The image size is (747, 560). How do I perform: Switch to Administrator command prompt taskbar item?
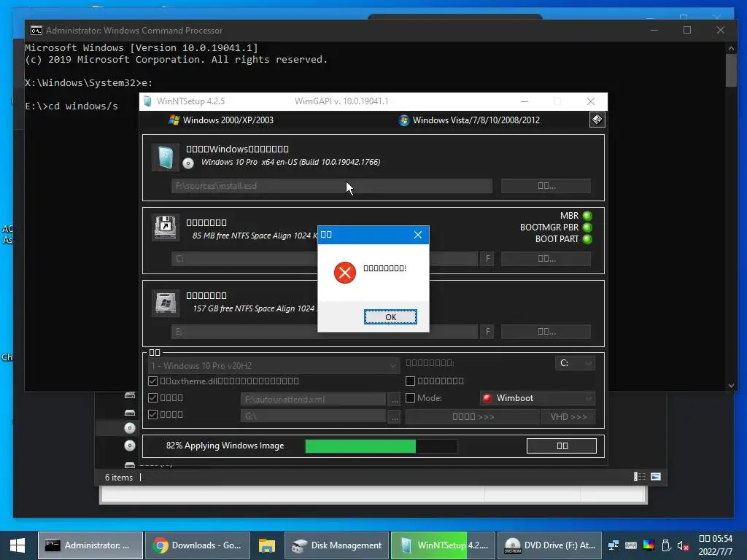[x=90, y=545]
